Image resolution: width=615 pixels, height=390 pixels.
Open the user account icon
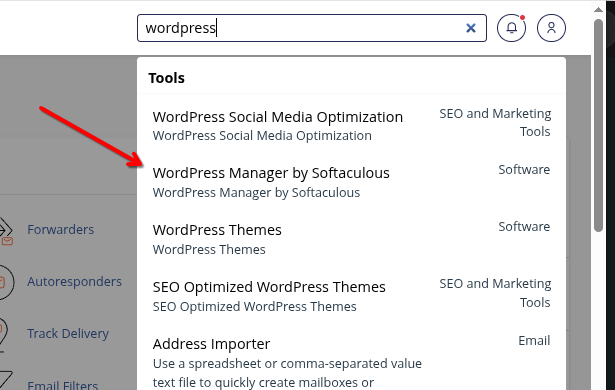coord(551,28)
